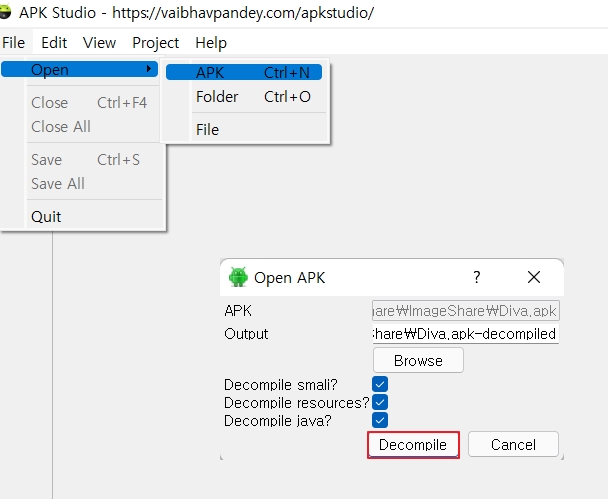The image size is (608, 499).
Task: Click the Decompile button
Action: (413, 445)
